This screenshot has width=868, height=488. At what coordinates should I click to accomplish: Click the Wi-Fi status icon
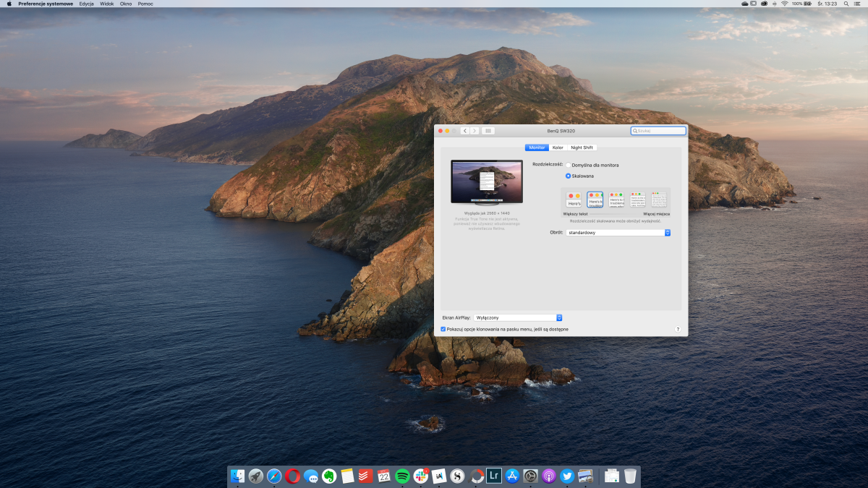click(x=785, y=4)
